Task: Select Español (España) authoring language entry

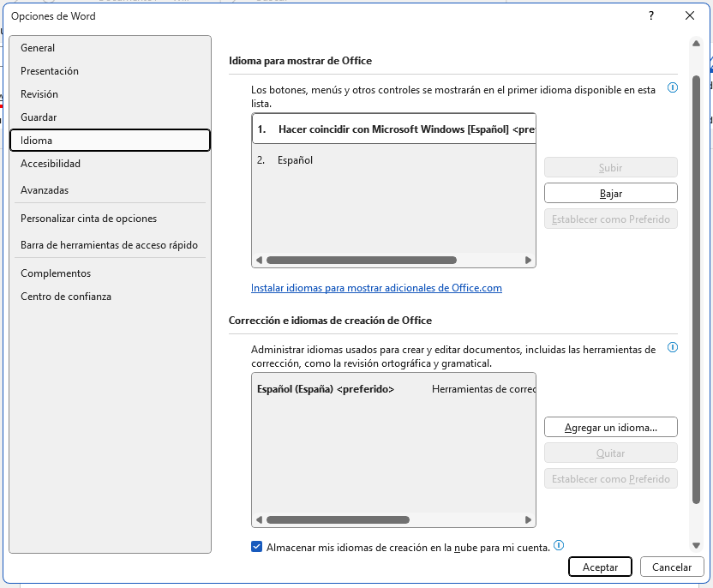Action: (326, 389)
